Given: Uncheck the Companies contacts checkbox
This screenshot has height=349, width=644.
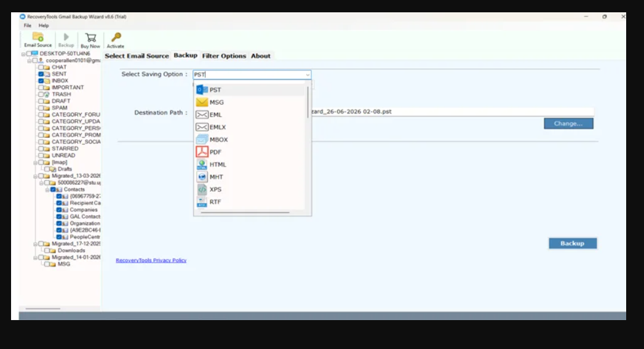Looking at the screenshot, I should [59, 210].
